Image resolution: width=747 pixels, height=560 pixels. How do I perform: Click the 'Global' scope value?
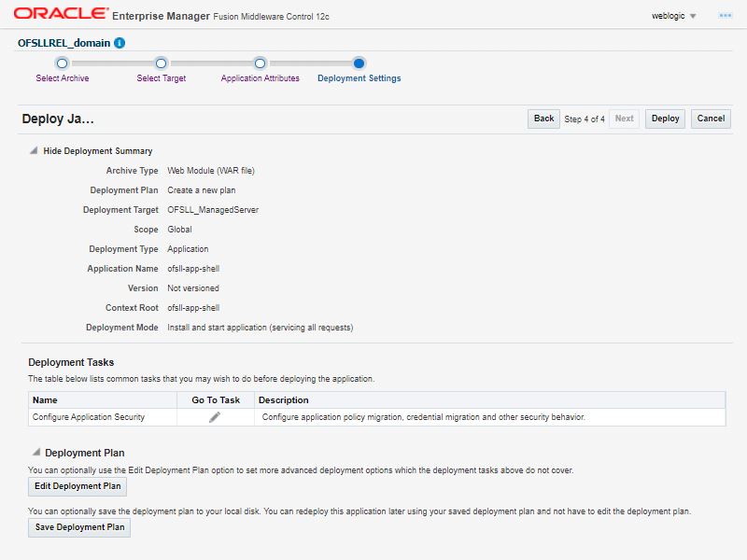(x=179, y=229)
